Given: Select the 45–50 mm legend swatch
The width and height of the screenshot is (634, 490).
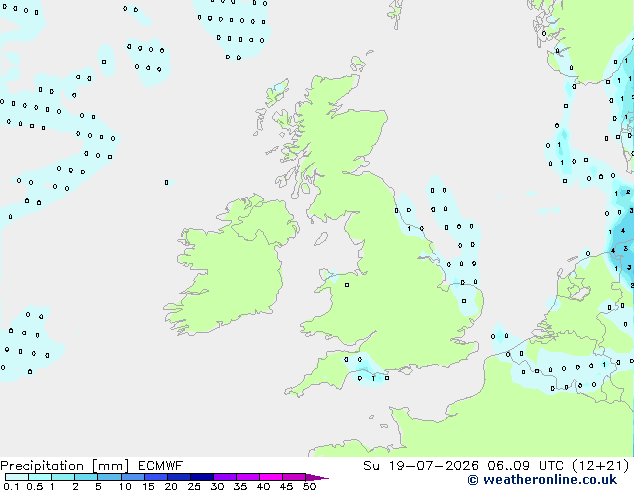Looking at the screenshot, I should 294,477.
